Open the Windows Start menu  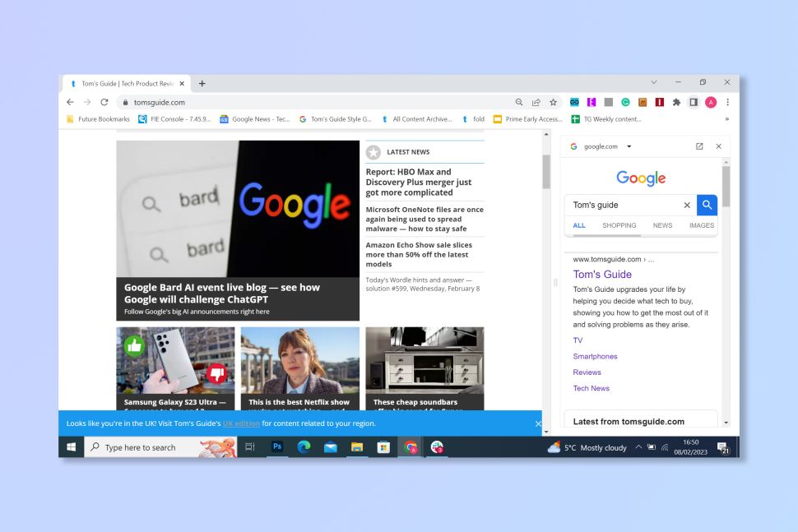click(72, 447)
